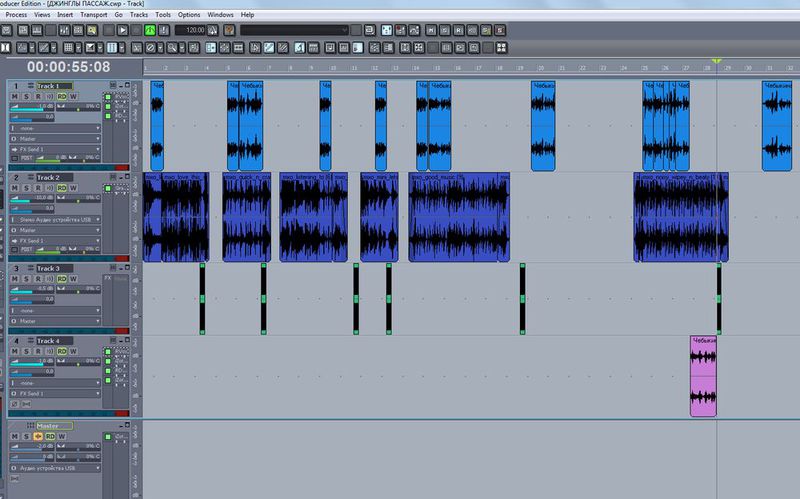Click the now-time marker on the timeline ruler
This screenshot has width=800, height=499.
click(716, 62)
